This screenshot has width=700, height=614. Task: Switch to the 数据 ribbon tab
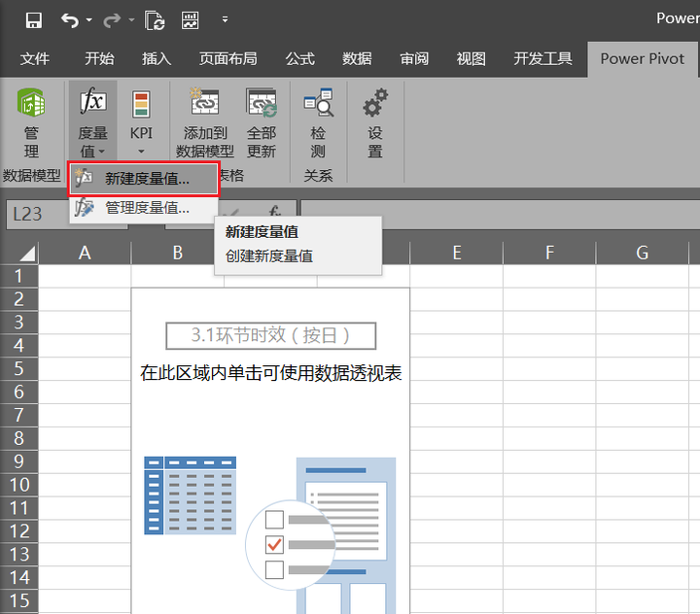click(357, 59)
